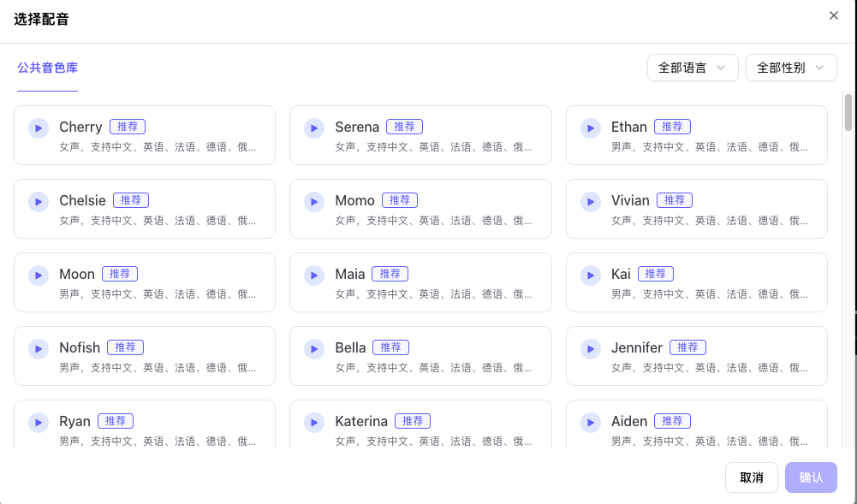The image size is (857, 504).
Task: Preview Ethan's voice with play icon
Action: click(x=591, y=127)
